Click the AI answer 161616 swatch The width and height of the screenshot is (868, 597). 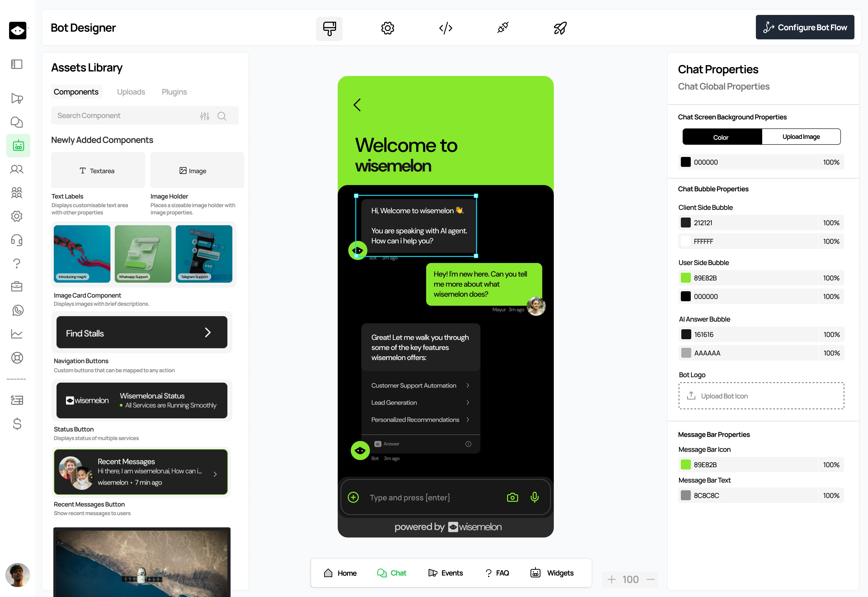(686, 334)
